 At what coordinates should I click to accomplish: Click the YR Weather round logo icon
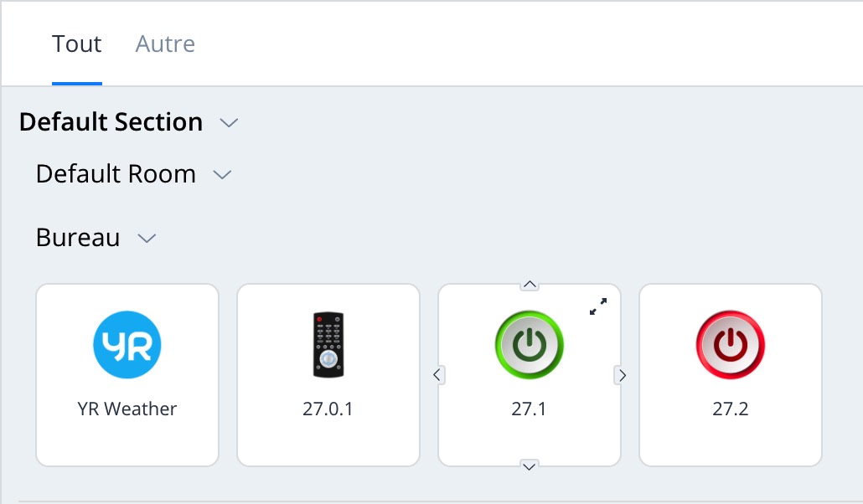[x=127, y=345]
